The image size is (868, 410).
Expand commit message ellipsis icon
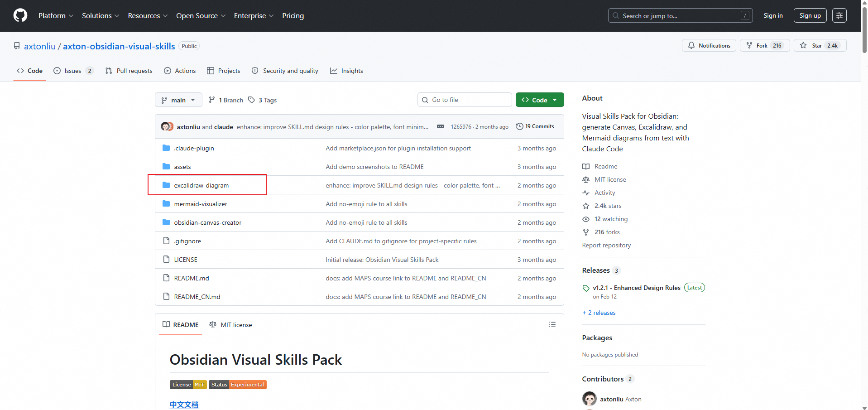pos(441,126)
